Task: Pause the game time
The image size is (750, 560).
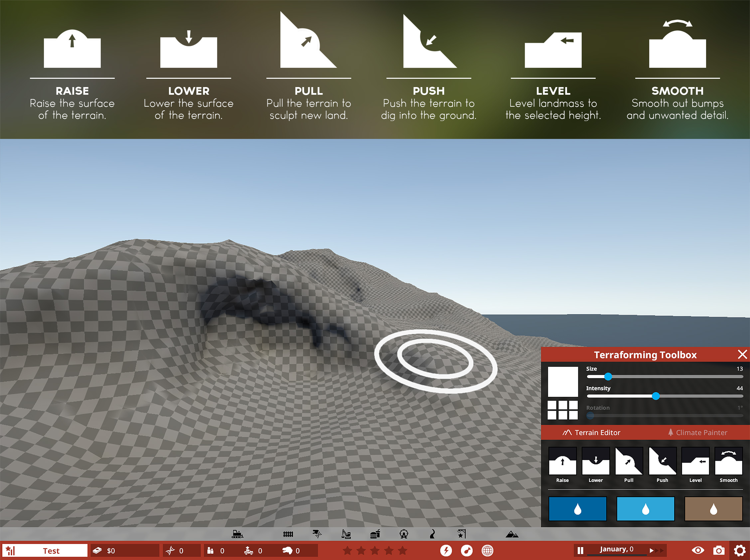Action: tap(580, 550)
